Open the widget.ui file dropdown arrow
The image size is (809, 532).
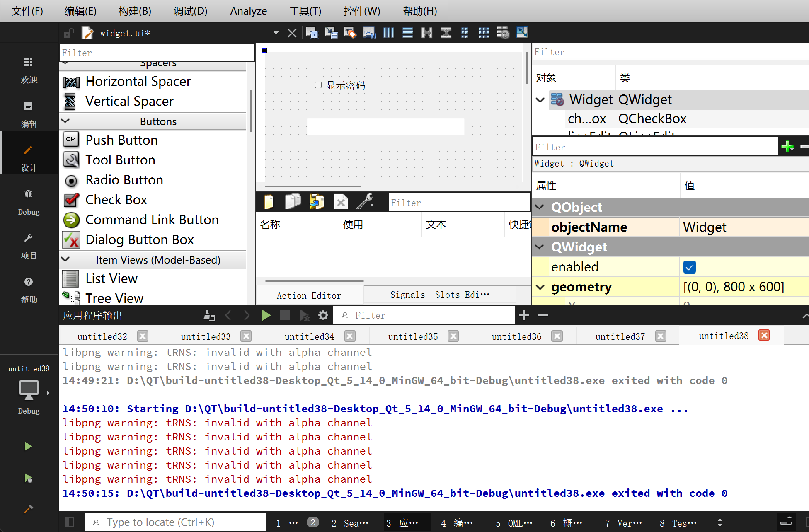point(276,33)
